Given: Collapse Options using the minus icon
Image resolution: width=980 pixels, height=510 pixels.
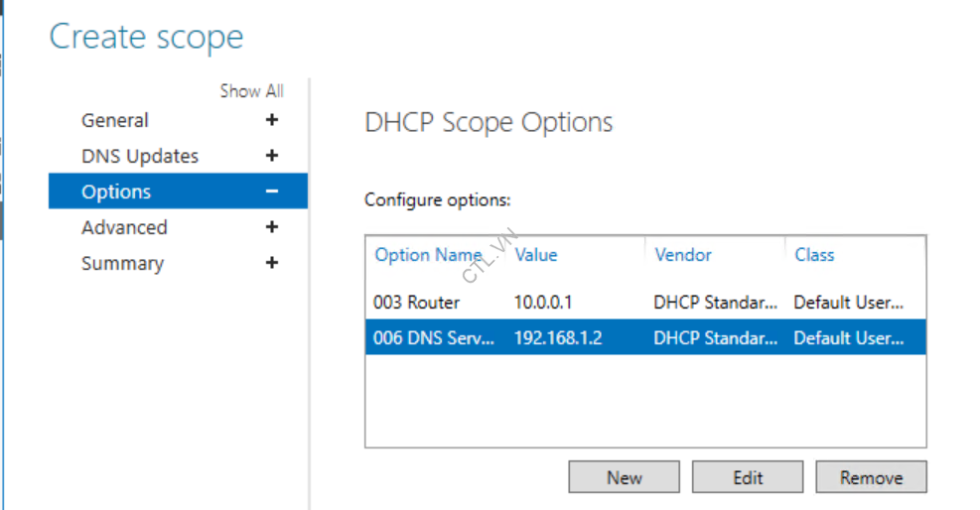Looking at the screenshot, I should [x=272, y=191].
